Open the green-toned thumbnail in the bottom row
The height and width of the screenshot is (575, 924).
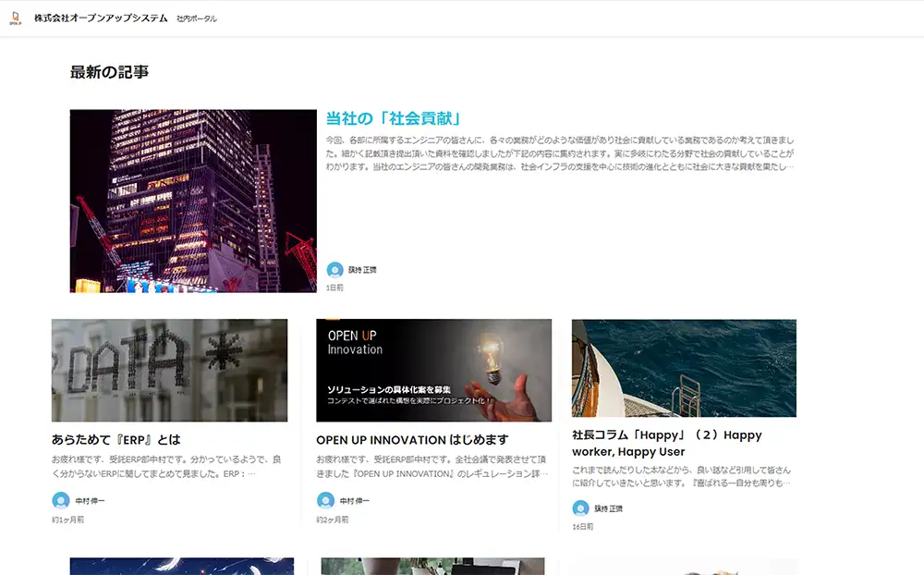(433, 566)
